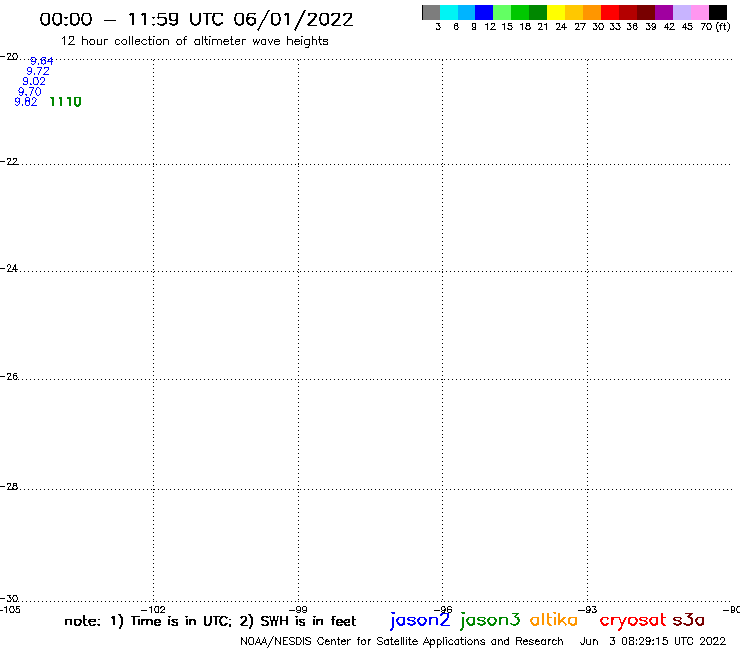The width and height of the screenshot is (740, 650).
Task: Click the yellow swatch in the color legend
Action: click(556, 12)
